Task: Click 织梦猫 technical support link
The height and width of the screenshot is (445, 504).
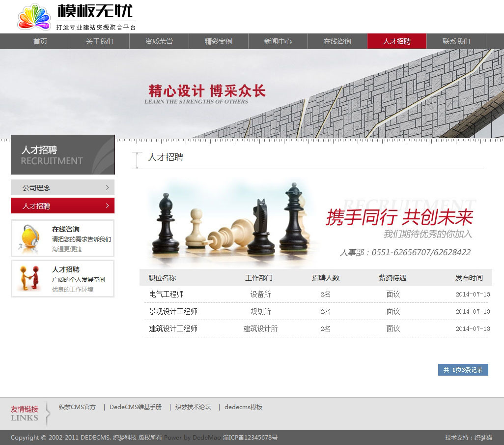Action: pyautogui.click(x=483, y=438)
